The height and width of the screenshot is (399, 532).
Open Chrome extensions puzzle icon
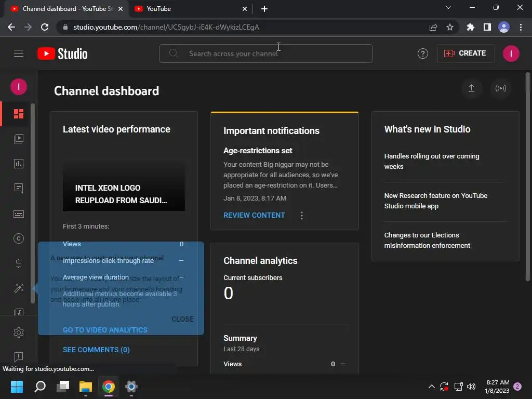(x=470, y=27)
